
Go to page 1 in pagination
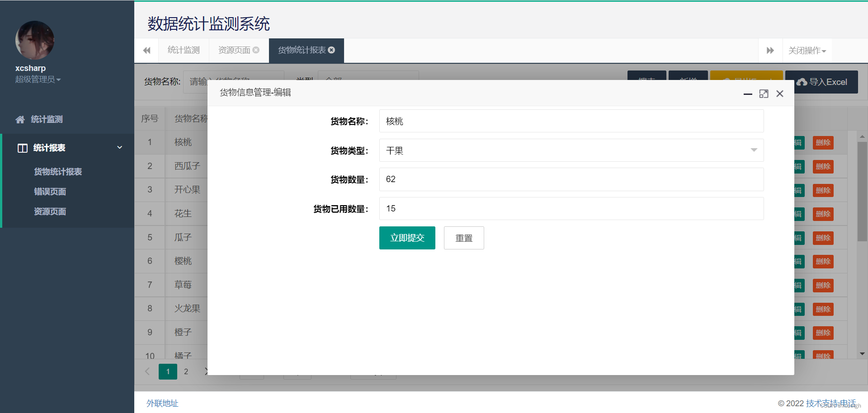pyautogui.click(x=168, y=371)
